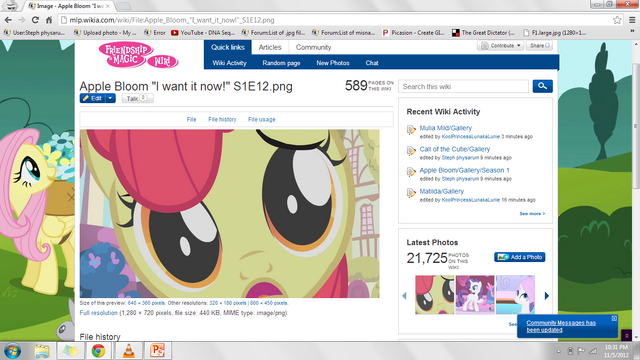This screenshot has width=640, height=360.
Task: Open the Chrome menu icon
Action: (632, 20)
